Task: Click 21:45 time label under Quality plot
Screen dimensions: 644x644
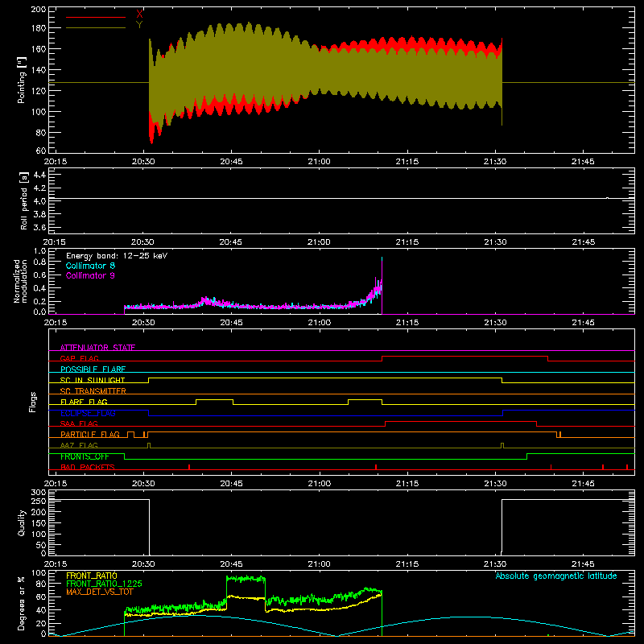Action: 583,564
